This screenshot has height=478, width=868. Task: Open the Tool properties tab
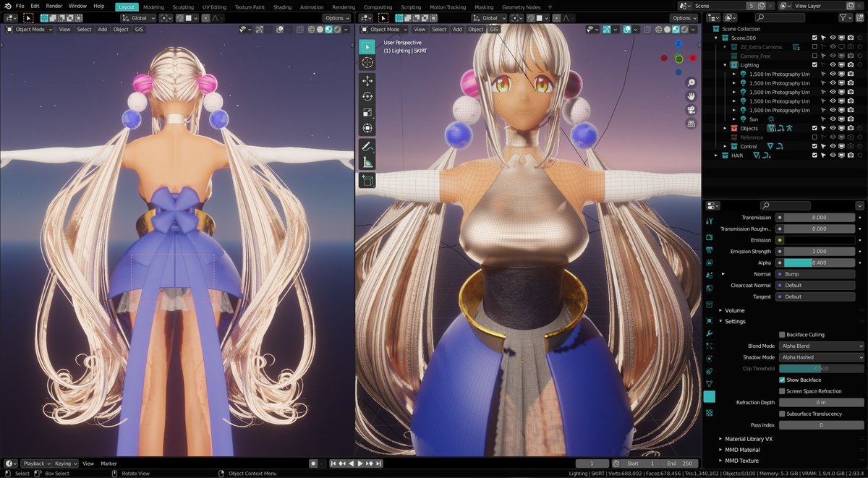pyautogui.click(x=709, y=221)
